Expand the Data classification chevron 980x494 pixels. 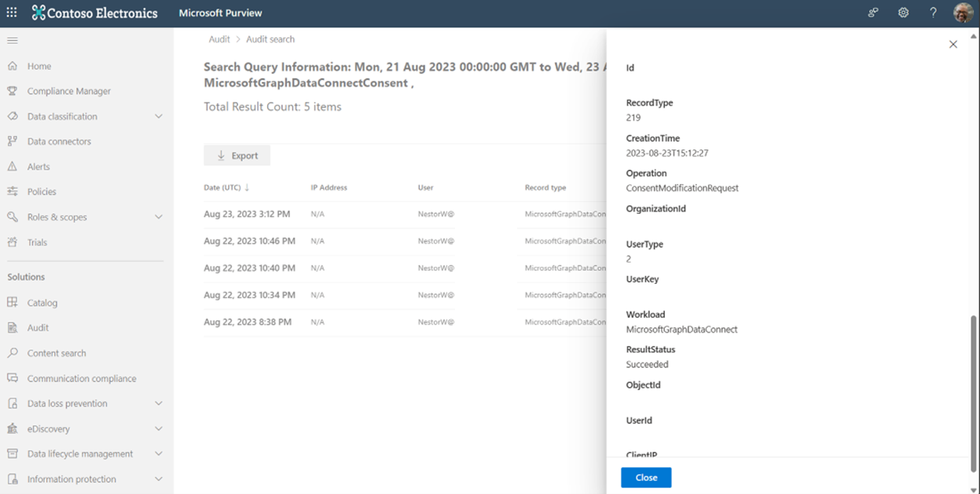click(x=159, y=116)
